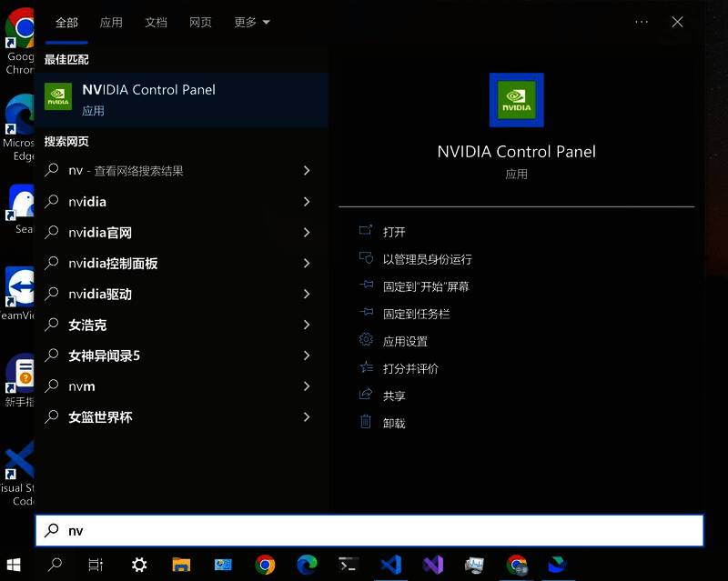
Task: Click 打开 to launch NVIDIA Control Panel
Action: click(x=393, y=231)
